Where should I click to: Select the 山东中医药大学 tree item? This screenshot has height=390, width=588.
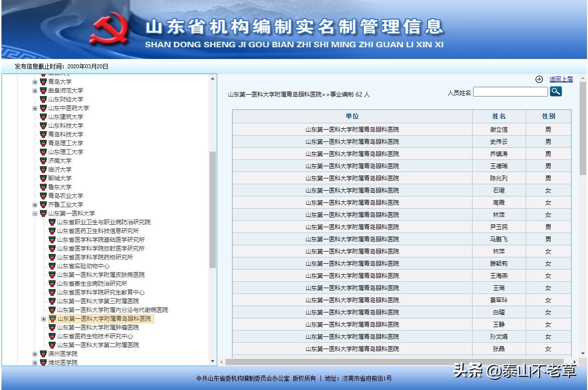(68, 108)
